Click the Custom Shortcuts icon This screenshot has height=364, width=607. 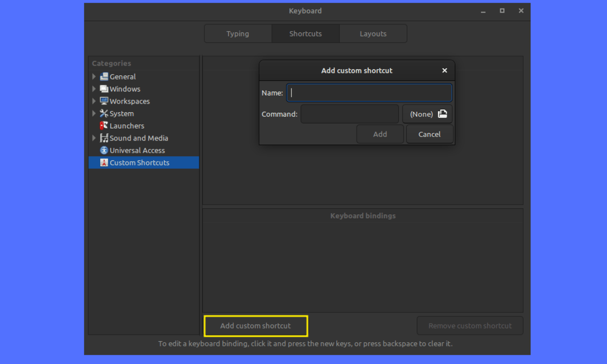(x=104, y=163)
